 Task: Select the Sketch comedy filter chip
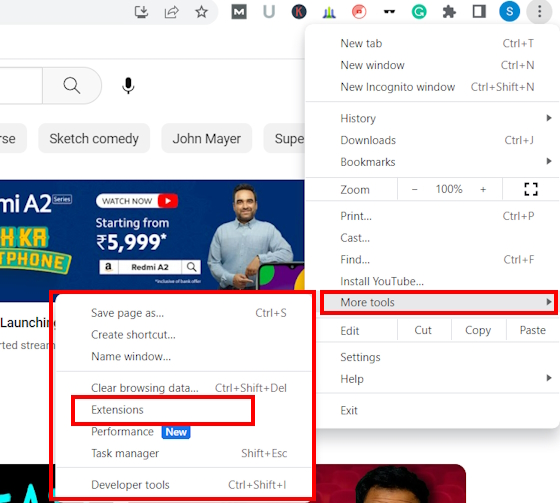[94, 138]
